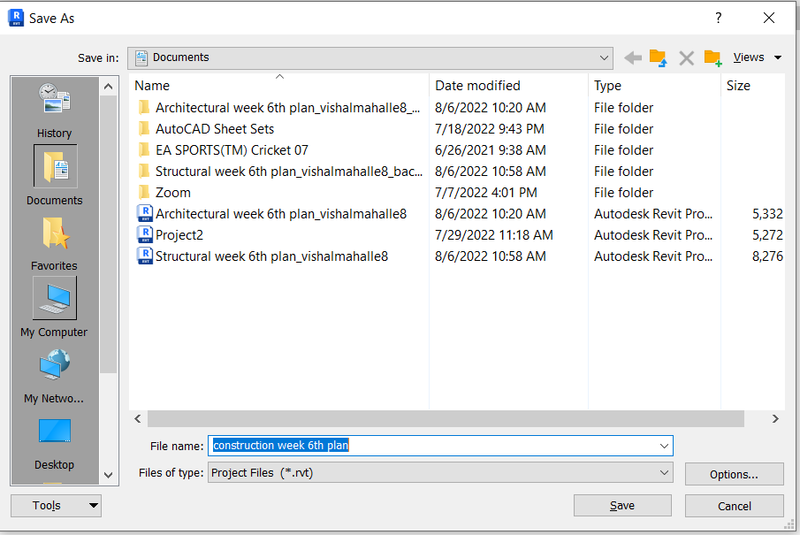800x535 pixels.
Task: Go up one folder level icon
Action: pyautogui.click(x=658, y=58)
